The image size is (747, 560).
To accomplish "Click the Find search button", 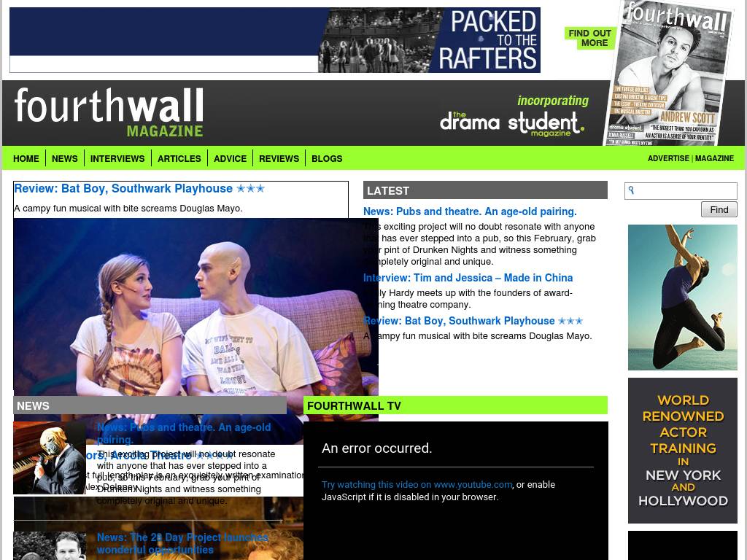I will tap(719, 209).
